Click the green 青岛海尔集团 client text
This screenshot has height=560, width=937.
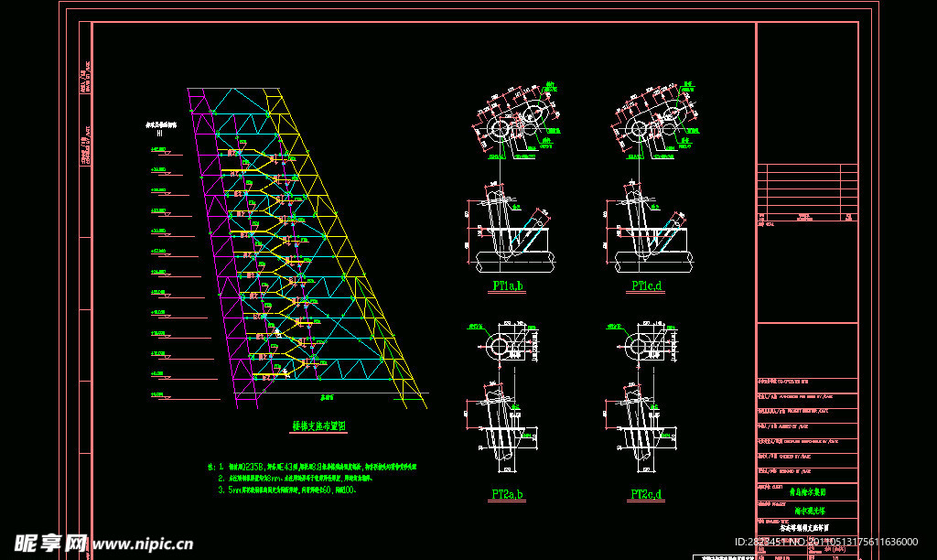coord(806,491)
